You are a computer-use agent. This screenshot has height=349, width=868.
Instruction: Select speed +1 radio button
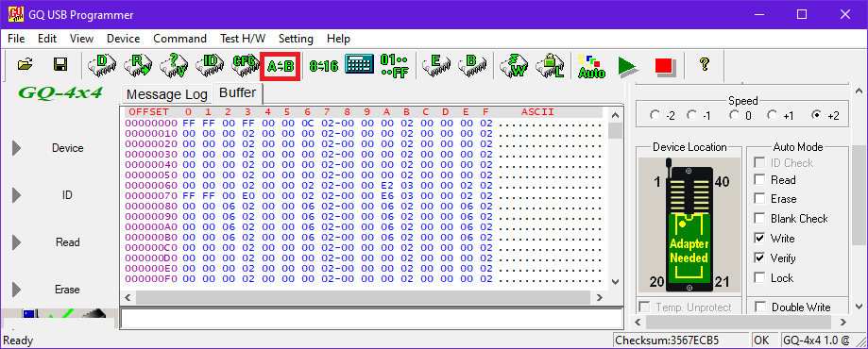pos(773,116)
